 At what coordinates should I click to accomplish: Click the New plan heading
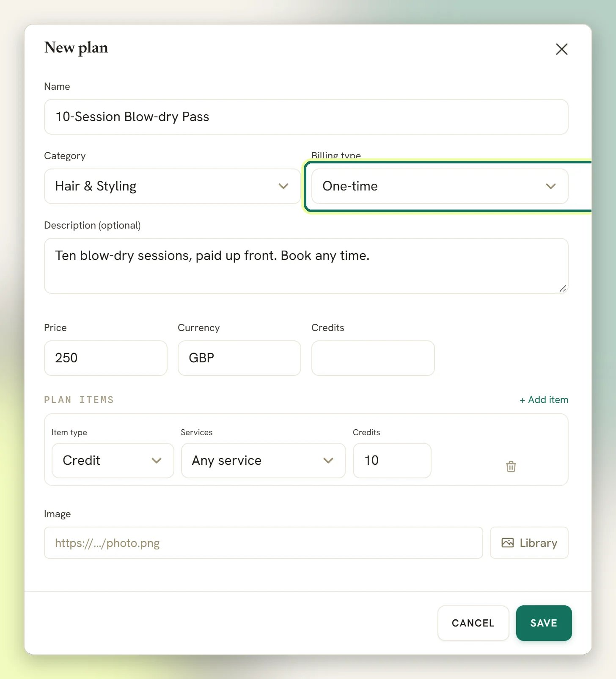[x=76, y=48]
